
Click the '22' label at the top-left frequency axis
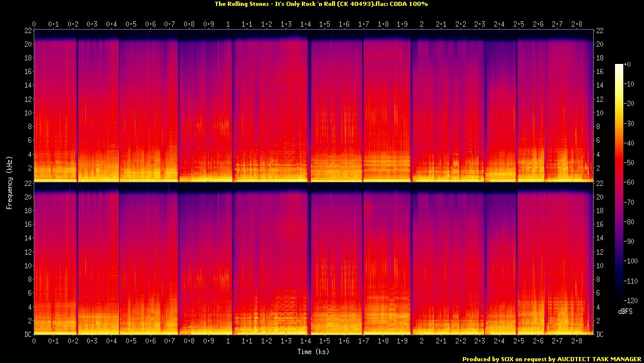(x=26, y=30)
